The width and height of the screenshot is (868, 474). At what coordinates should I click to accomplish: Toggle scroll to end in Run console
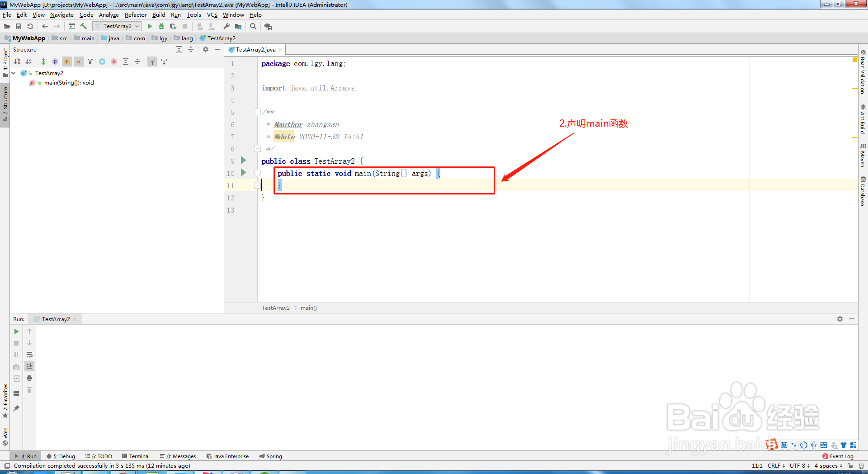(x=29, y=366)
